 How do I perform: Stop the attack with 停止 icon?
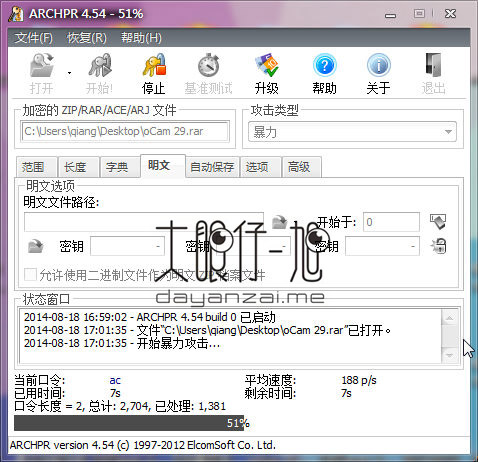(154, 65)
